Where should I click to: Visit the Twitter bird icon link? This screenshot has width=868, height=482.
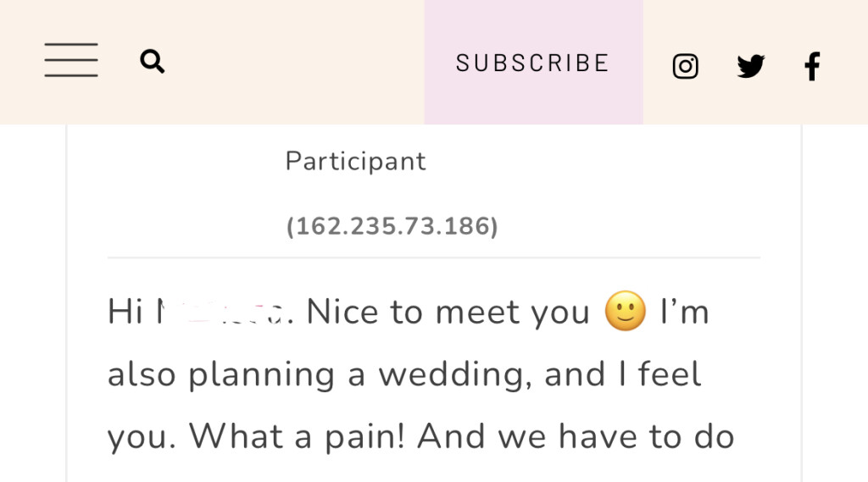click(x=750, y=66)
